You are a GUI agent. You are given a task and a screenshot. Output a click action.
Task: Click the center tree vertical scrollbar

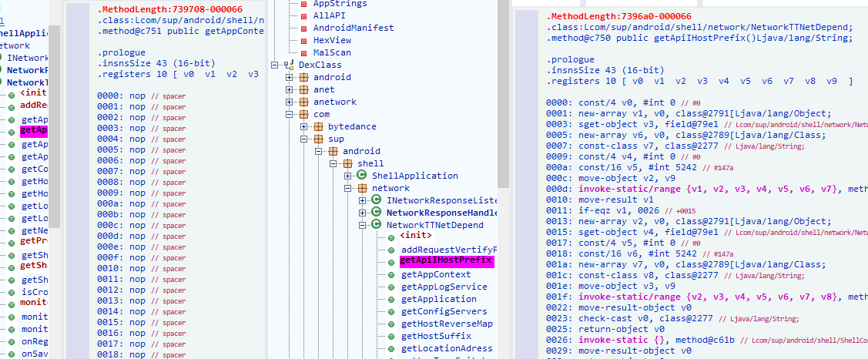(503, 94)
